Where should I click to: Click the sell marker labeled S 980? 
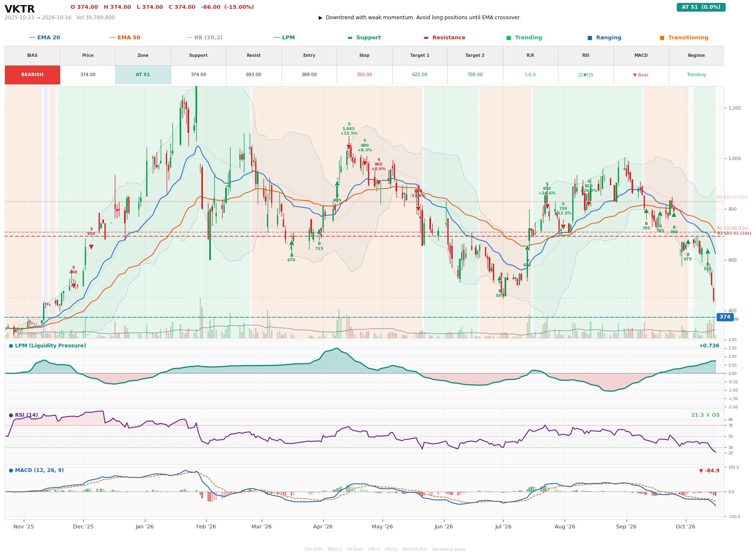coord(365,163)
